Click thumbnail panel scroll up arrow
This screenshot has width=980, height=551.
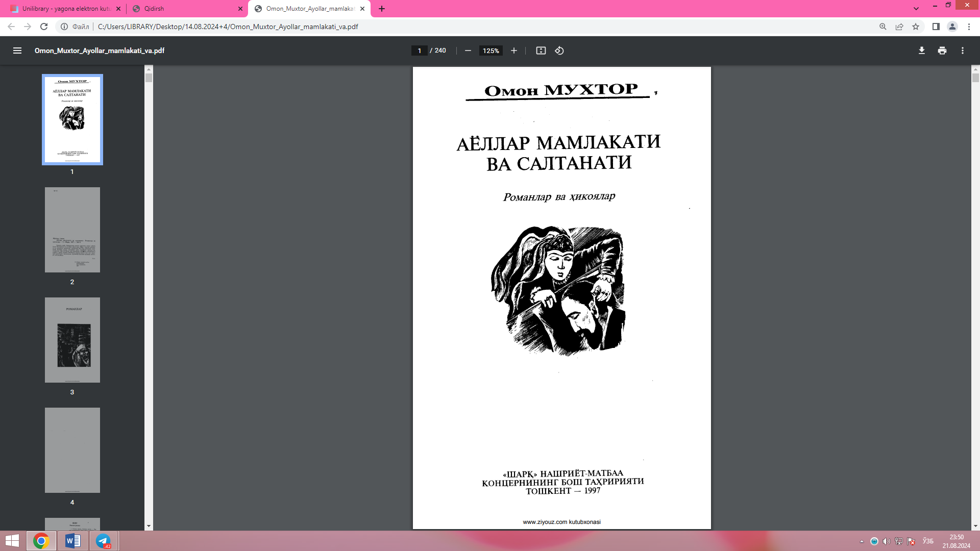pos(149,69)
